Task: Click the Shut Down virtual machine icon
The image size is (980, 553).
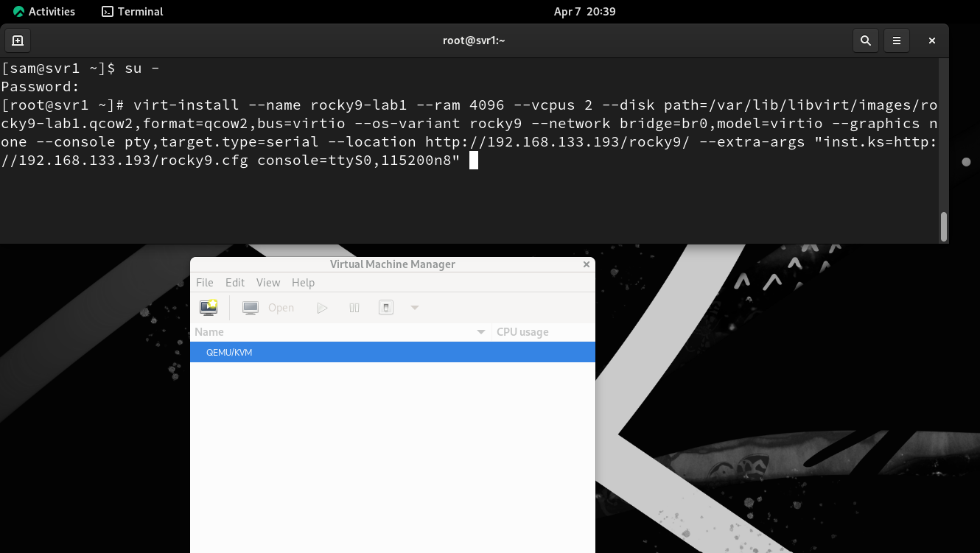Action: tap(385, 308)
